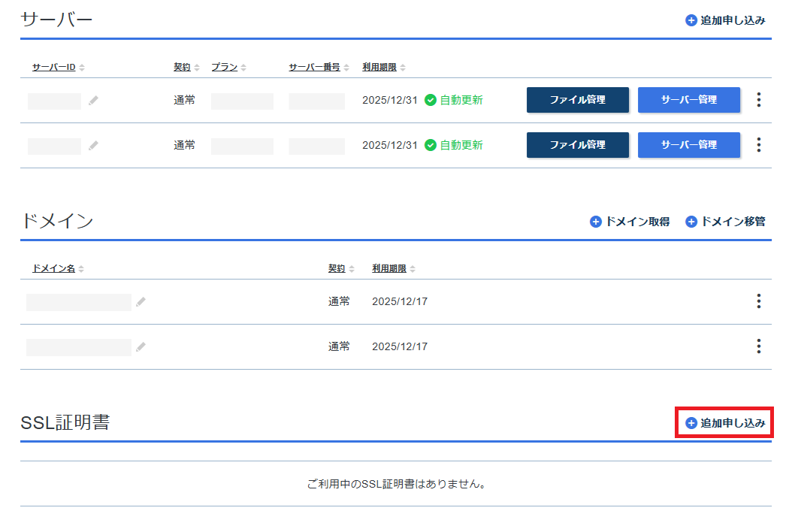Click 自動更新 text in the second server row
The image size is (792, 532).
coord(461,145)
